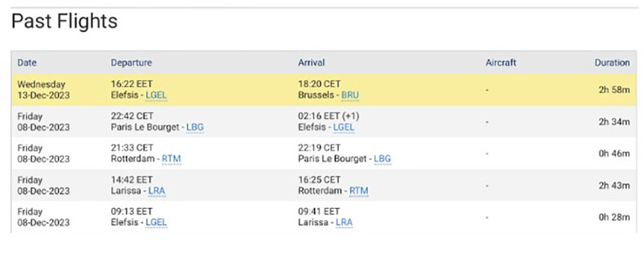Select the 0h 28m Elefsis to Larissa row
The image size is (644, 268).
pos(323,217)
